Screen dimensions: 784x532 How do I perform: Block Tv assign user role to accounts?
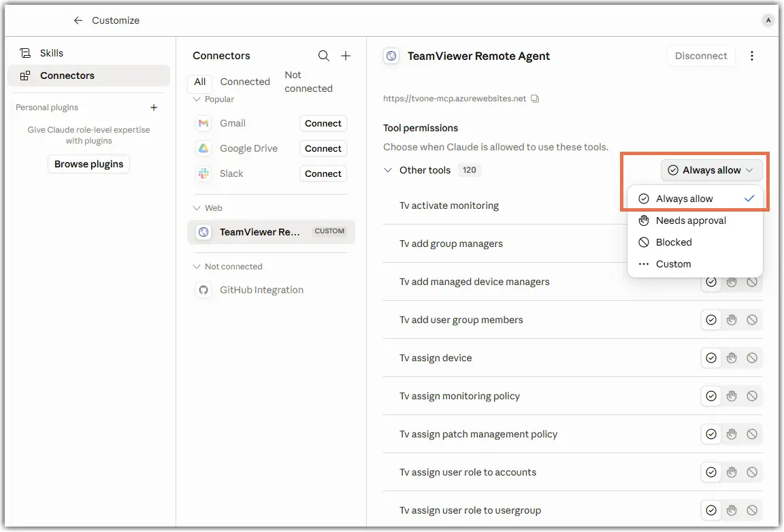coord(752,473)
